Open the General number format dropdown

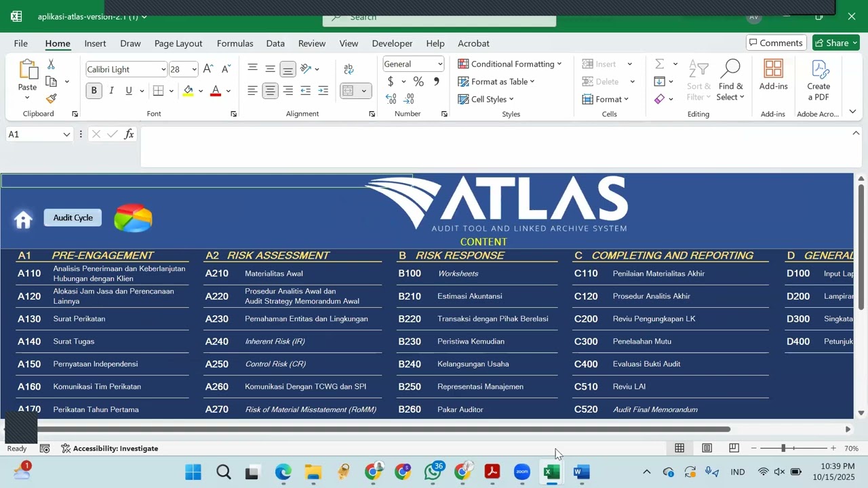click(x=439, y=64)
